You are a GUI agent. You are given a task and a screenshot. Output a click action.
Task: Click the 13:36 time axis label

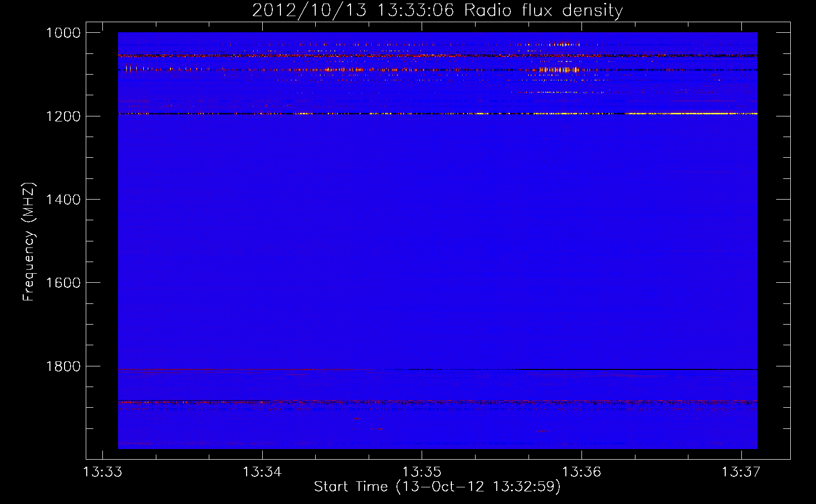(x=581, y=472)
